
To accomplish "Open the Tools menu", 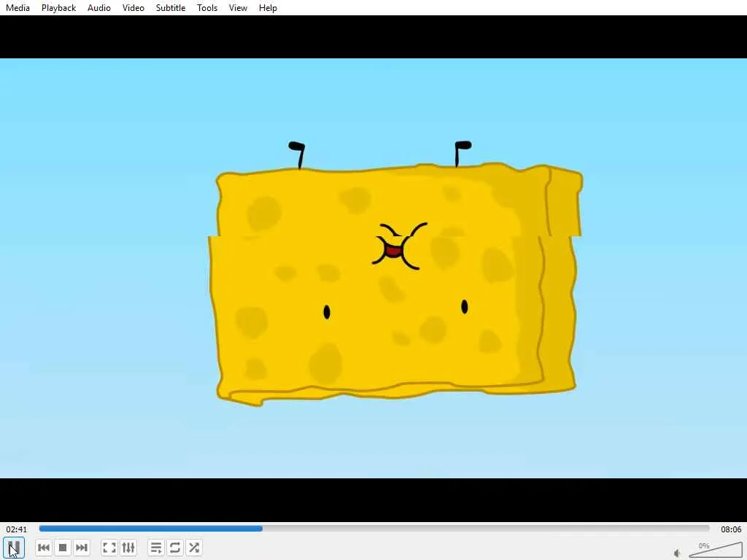I will (207, 7).
